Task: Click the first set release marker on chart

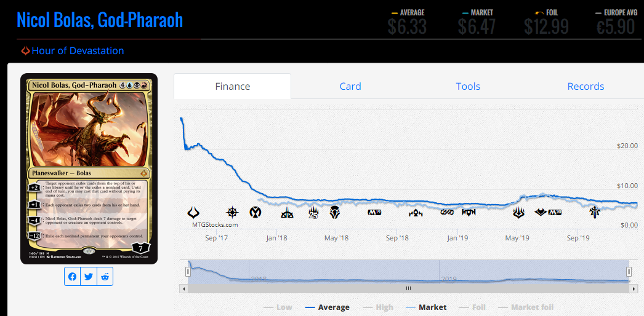Action: (193, 213)
